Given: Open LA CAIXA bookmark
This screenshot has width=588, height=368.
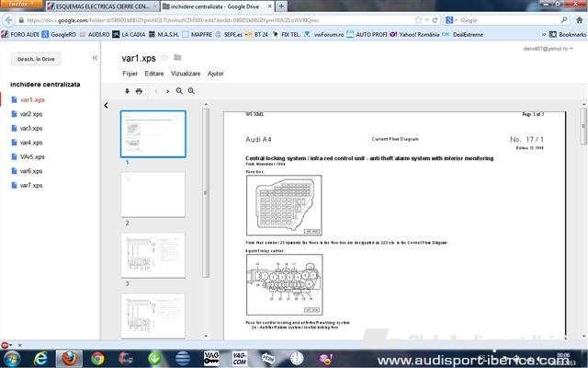Looking at the screenshot, I should pyautogui.click(x=129, y=35).
